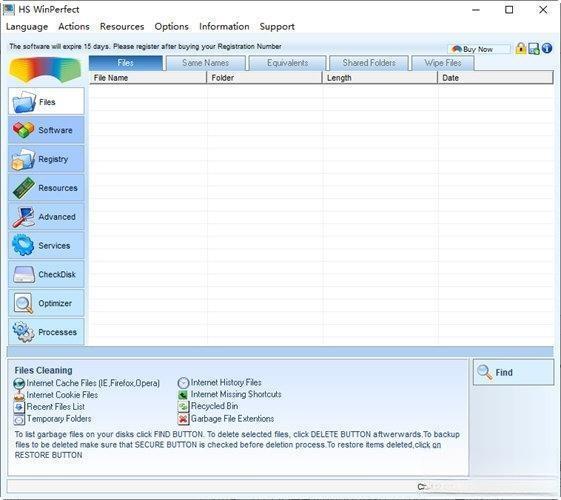The image size is (561, 500).
Task: Open the Advanced section
Action: coord(46,217)
